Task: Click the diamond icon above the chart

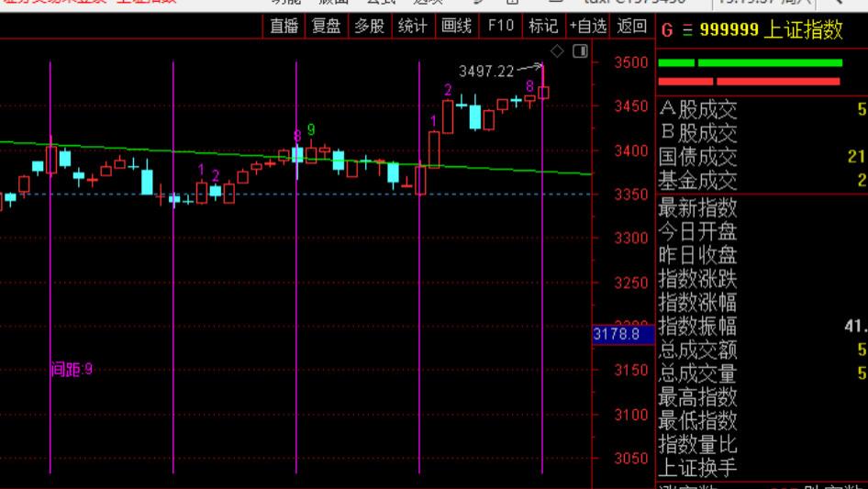Action: (557, 51)
